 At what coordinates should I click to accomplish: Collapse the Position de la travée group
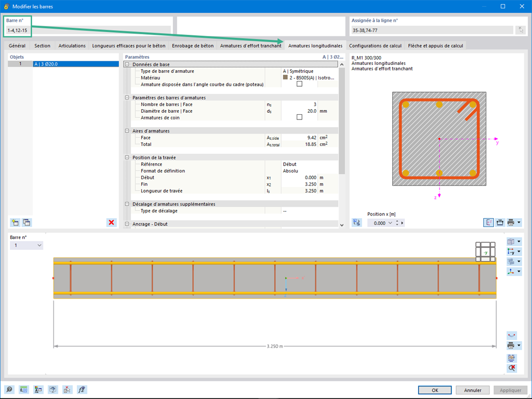click(x=127, y=157)
